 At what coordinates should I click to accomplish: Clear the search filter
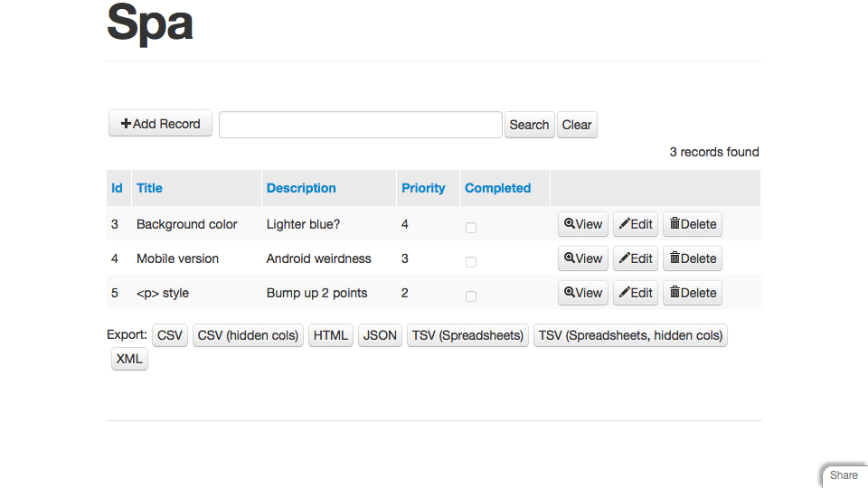coord(577,125)
